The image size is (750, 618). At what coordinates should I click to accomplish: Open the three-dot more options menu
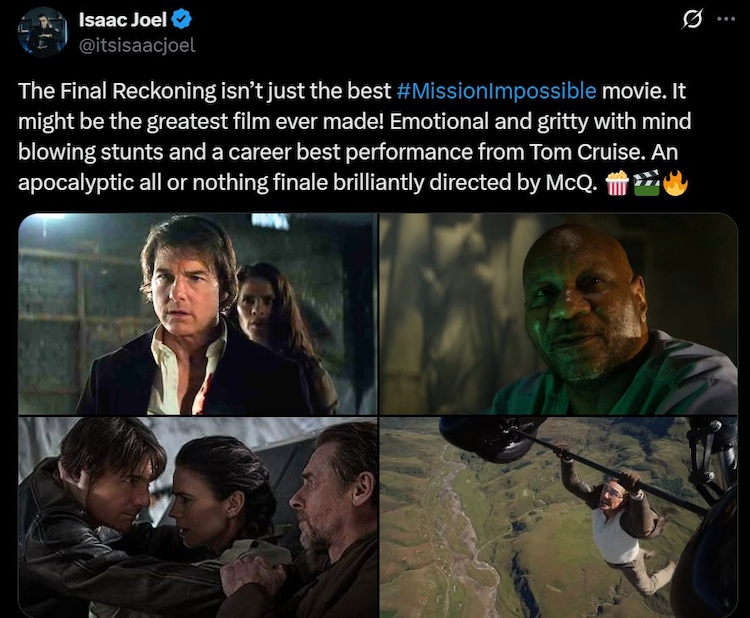[726, 19]
